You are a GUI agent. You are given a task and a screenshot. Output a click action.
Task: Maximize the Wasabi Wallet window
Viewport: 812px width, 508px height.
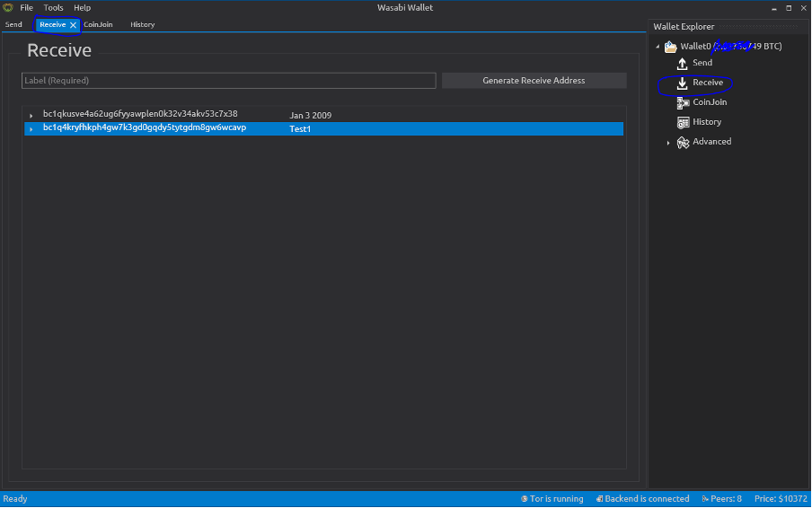pyautogui.click(x=789, y=8)
